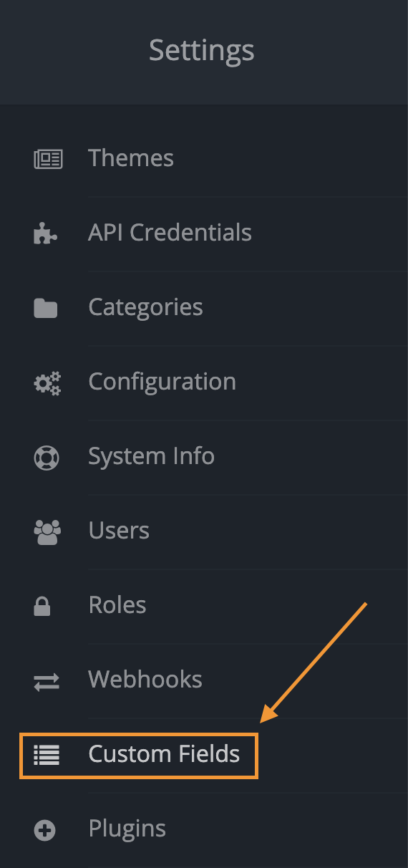This screenshot has width=408, height=868.
Task: Click the Configuration gears icon
Action: 47,382
